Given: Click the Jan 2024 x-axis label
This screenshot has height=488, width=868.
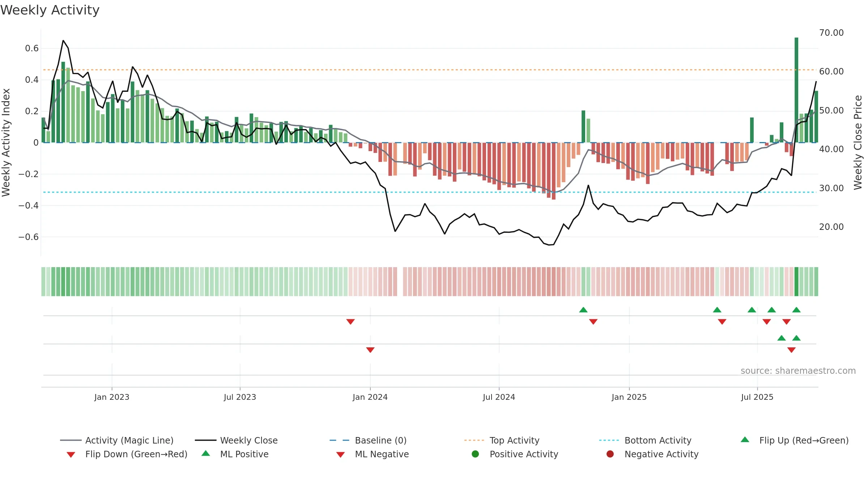Looking at the screenshot, I should point(370,397).
